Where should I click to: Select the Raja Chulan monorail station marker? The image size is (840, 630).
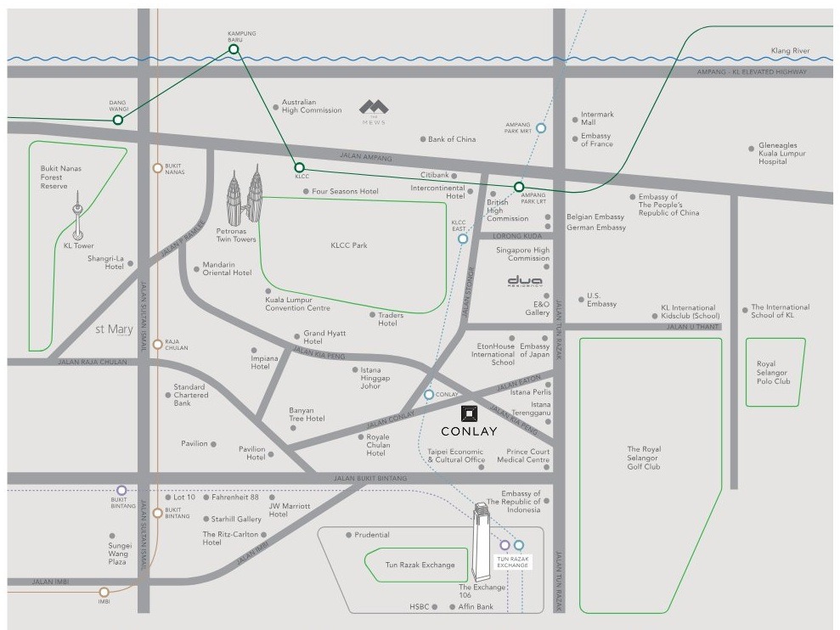(157, 345)
